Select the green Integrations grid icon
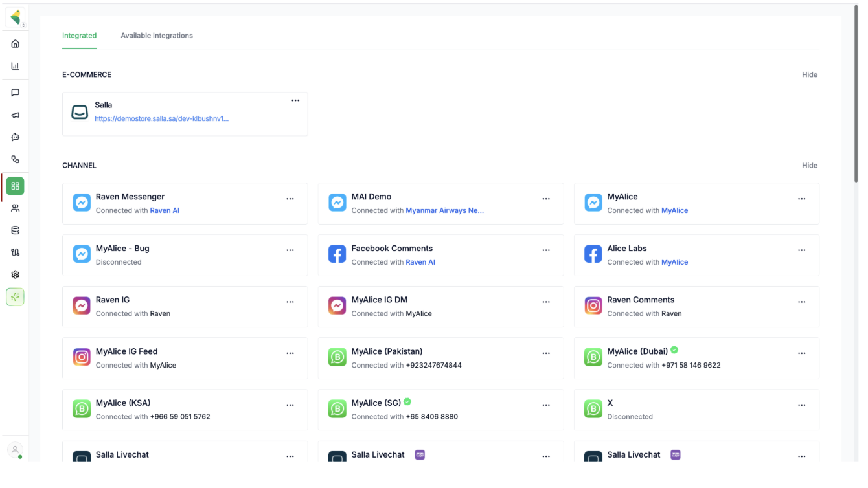This screenshot has width=868, height=488. click(x=16, y=186)
